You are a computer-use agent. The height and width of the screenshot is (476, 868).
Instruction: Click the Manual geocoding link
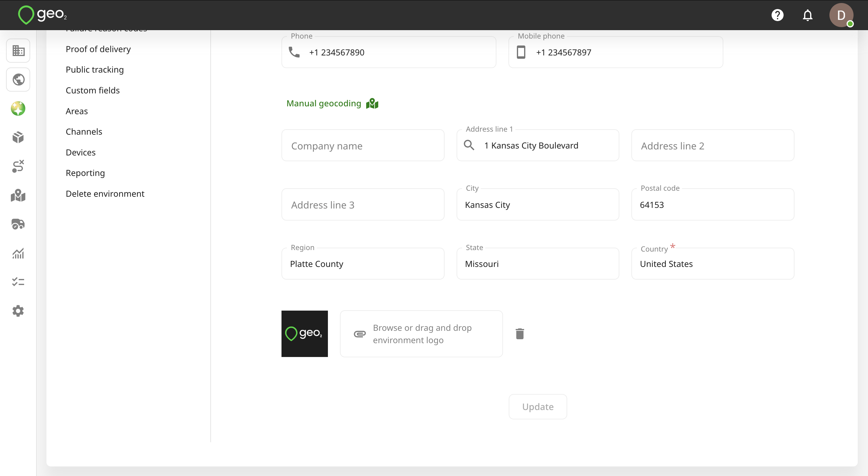[323, 103]
